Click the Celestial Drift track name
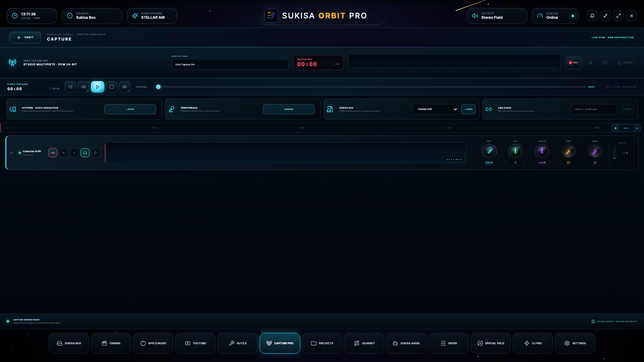The height and width of the screenshot is (362, 644). (x=32, y=152)
